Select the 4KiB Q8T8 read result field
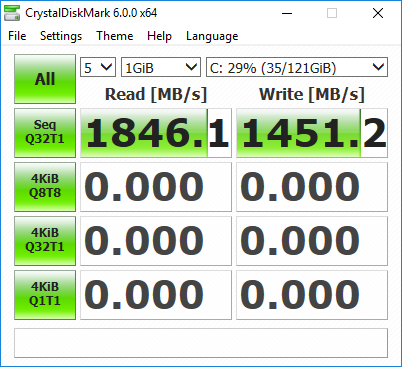The height and width of the screenshot is (367, 402). pyautogui.click(x=156, y=187)
